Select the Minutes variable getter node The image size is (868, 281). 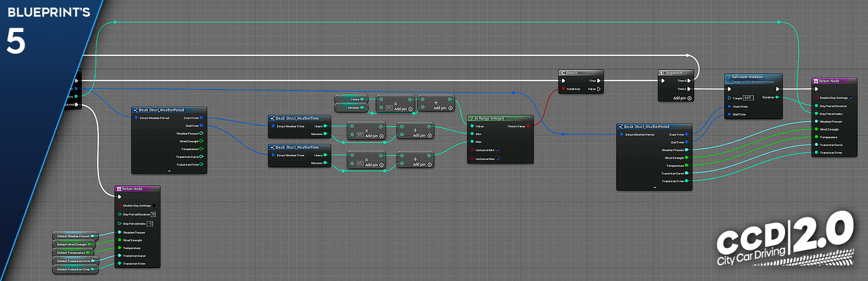352,107
